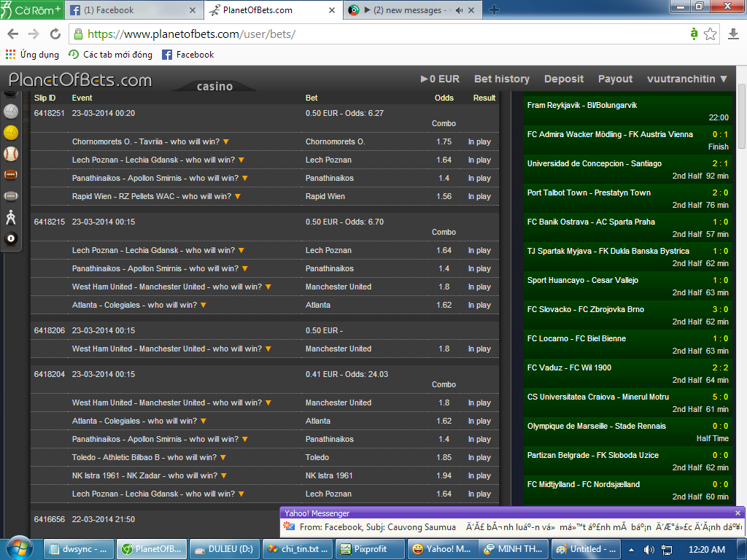
Task: Reload the PlanetOfBets page
Action: pyautogui.click(x=55, y=34)
